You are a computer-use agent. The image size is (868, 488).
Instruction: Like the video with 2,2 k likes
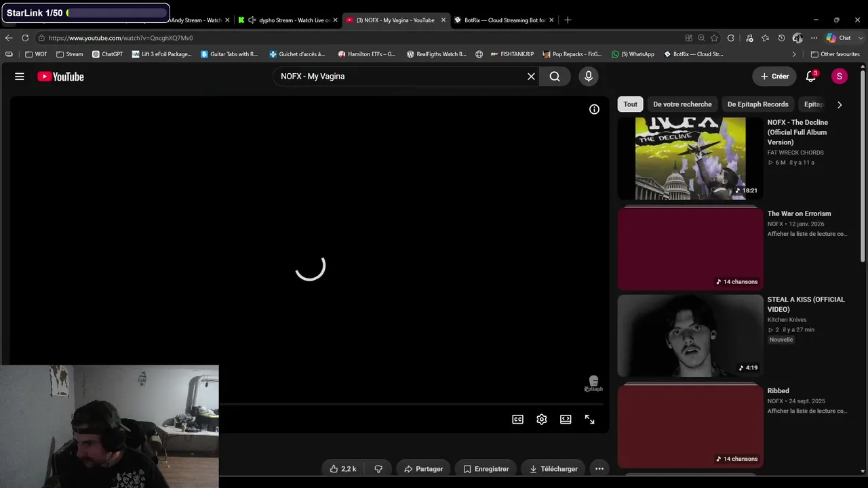343,468
